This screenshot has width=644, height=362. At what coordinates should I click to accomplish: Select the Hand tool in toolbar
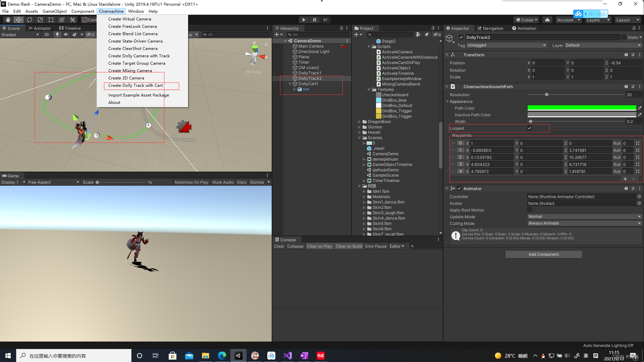click(8, 20)
